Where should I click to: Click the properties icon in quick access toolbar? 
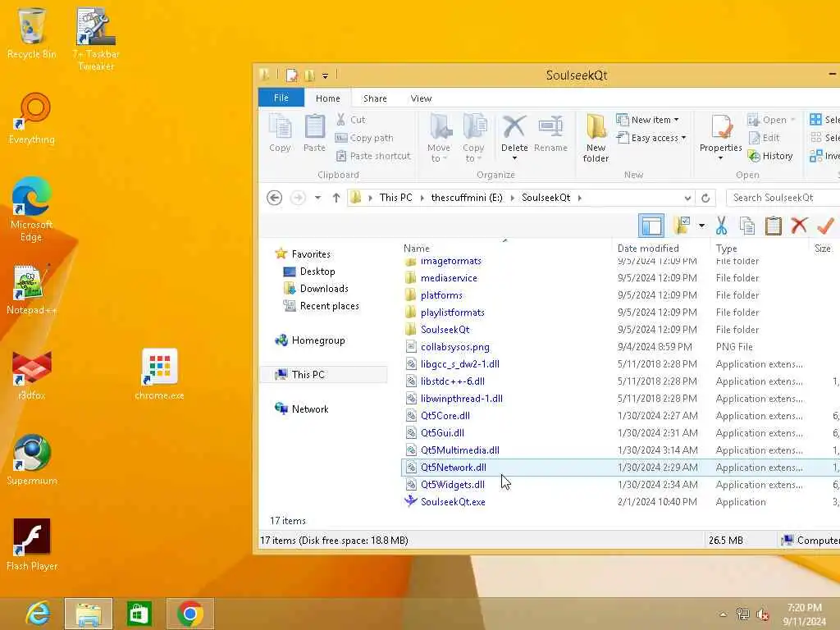[x=291, y=75]
